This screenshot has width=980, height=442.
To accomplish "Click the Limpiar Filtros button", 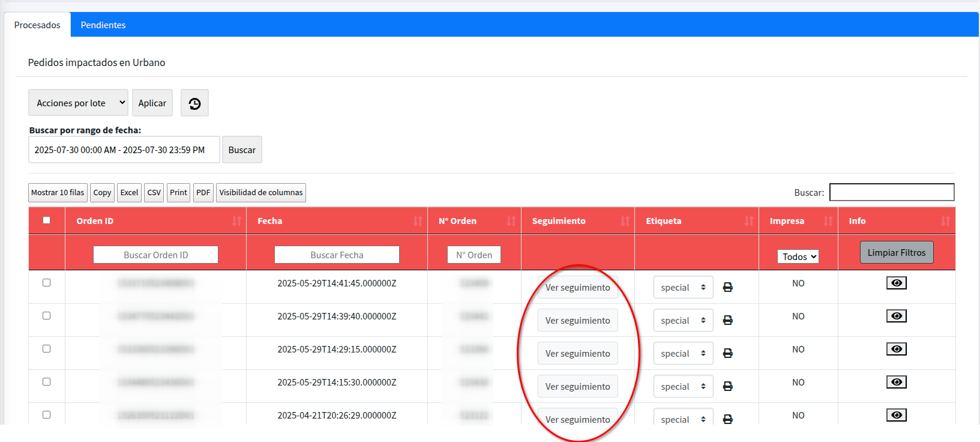I will pos(896,253).
